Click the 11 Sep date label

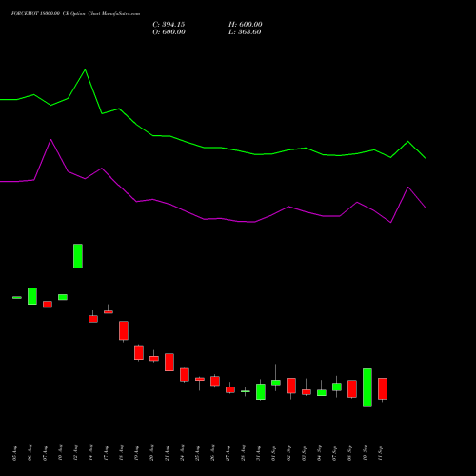pos(381,453)
